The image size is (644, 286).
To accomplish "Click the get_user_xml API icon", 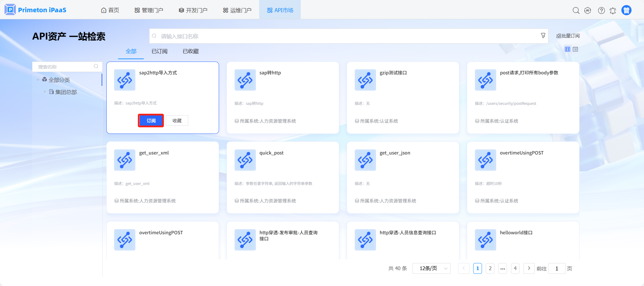I will point(125,160).
